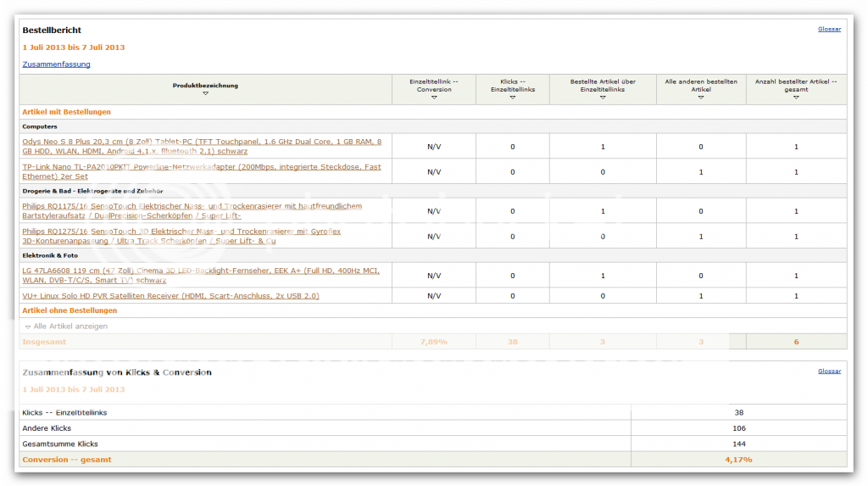This screenshot has width=868, height=486.
Task: Click sort arrow under Einzeltitellink -- Conversion
Action: pos(433,98)
